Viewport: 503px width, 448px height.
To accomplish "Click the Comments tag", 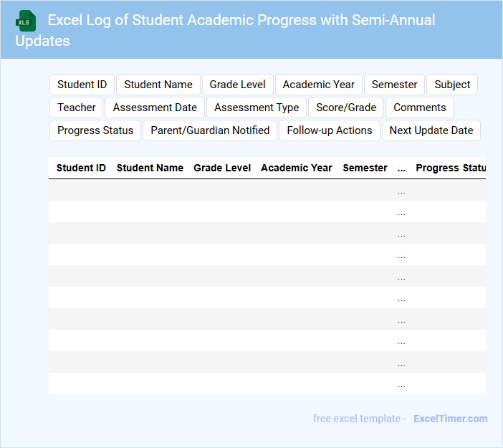I will (420, 108).
